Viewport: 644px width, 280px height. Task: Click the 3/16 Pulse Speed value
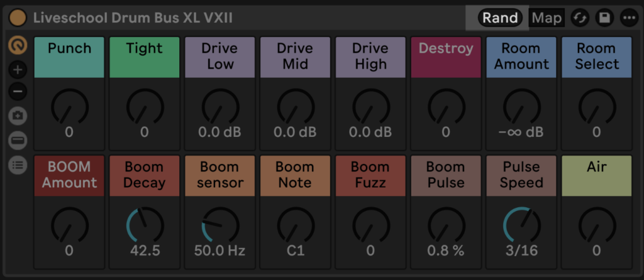pyautogui.click(x=521, y=251)
